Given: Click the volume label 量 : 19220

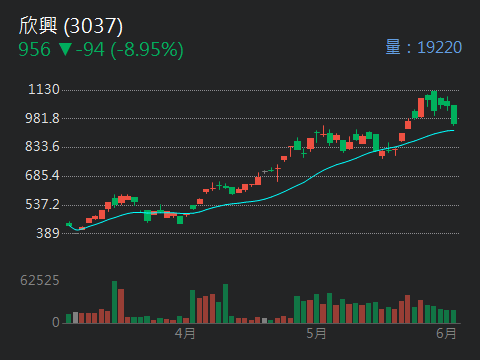Looking at the screenshot, I should coord(424,47).
